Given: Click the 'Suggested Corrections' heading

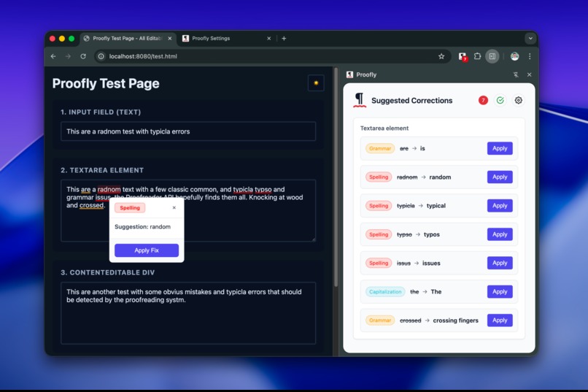Looking at the screenshot, I should pyautogui.click(x=411, y=101).
